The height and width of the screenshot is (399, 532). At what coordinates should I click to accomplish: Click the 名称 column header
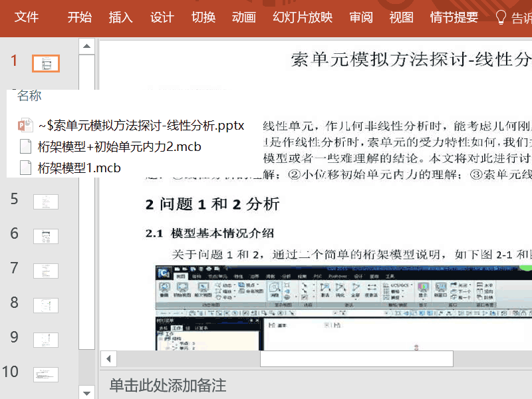(x=29, y=96)
